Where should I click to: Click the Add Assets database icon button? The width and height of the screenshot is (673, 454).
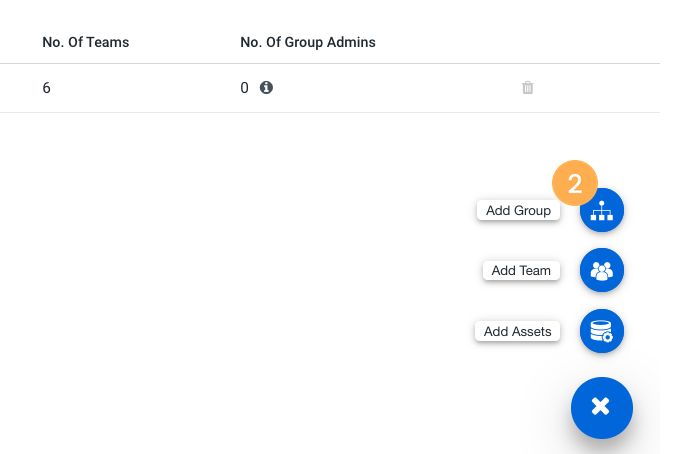[601, 331]
